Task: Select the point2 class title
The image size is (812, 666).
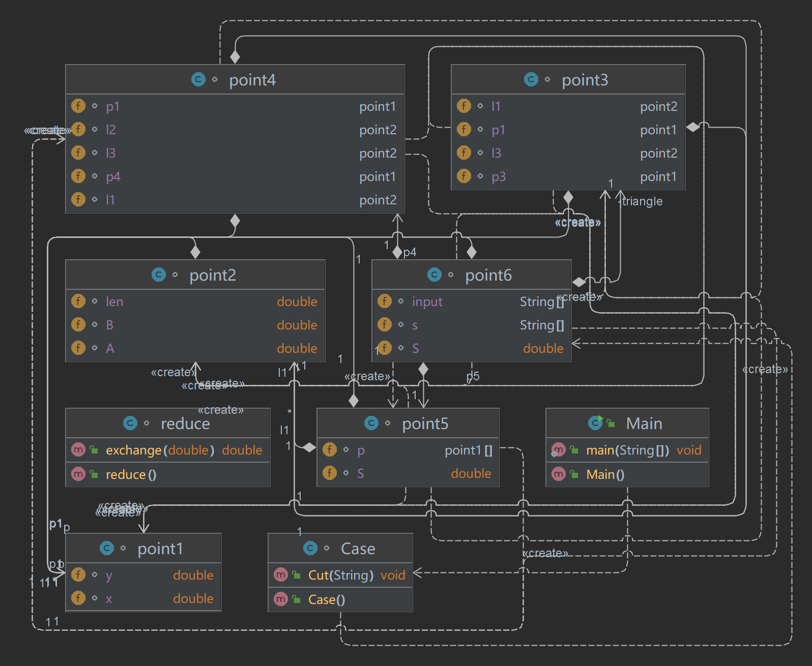Action: point(213,275)
